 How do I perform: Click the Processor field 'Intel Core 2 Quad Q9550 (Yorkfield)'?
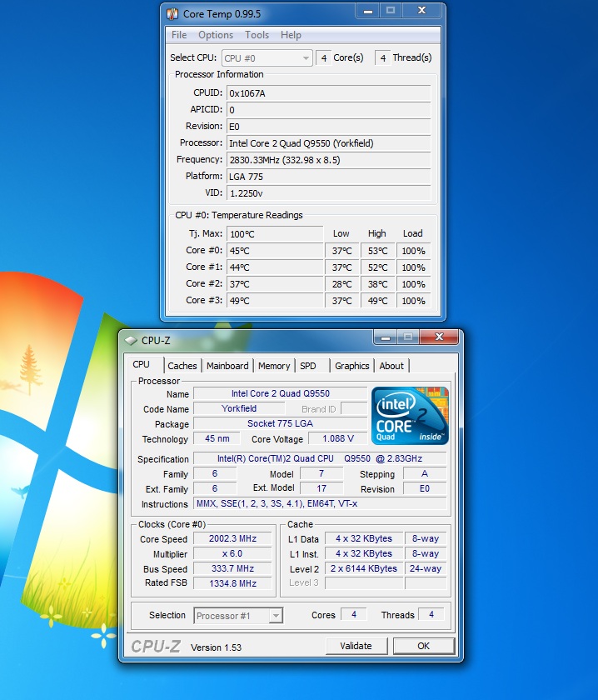click(328, 142)
